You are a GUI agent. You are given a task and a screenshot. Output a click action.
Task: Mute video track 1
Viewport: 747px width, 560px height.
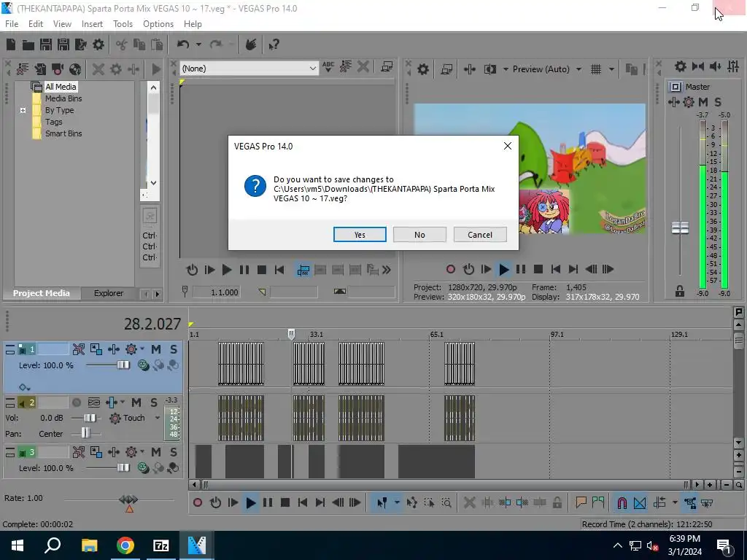pos(156,349)
